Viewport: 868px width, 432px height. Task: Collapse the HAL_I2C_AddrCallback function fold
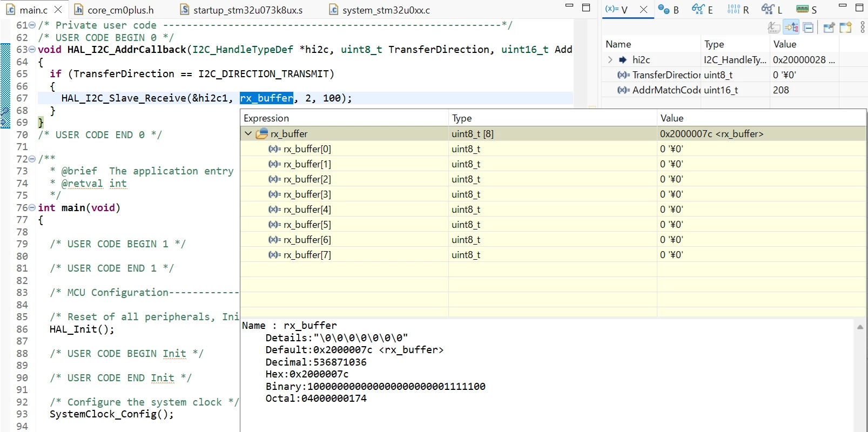pos(32,50)
